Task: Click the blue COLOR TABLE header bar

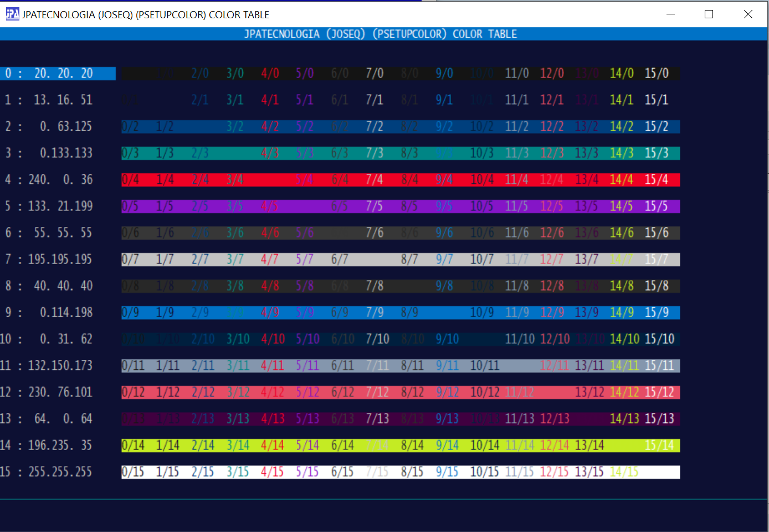Action: 381,34
